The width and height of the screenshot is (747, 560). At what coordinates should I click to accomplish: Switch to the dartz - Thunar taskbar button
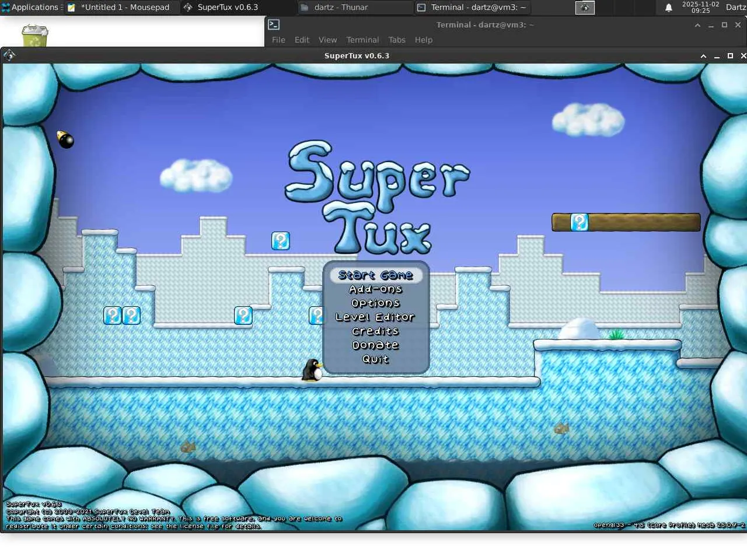pos(355,7)
